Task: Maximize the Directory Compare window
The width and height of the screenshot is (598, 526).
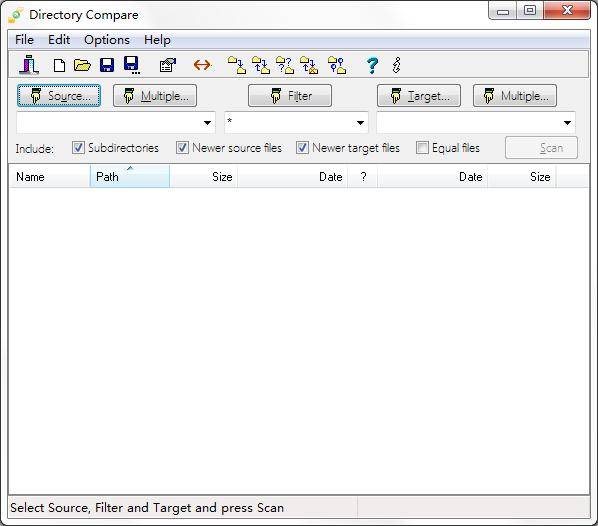Action: coord(530,11)
